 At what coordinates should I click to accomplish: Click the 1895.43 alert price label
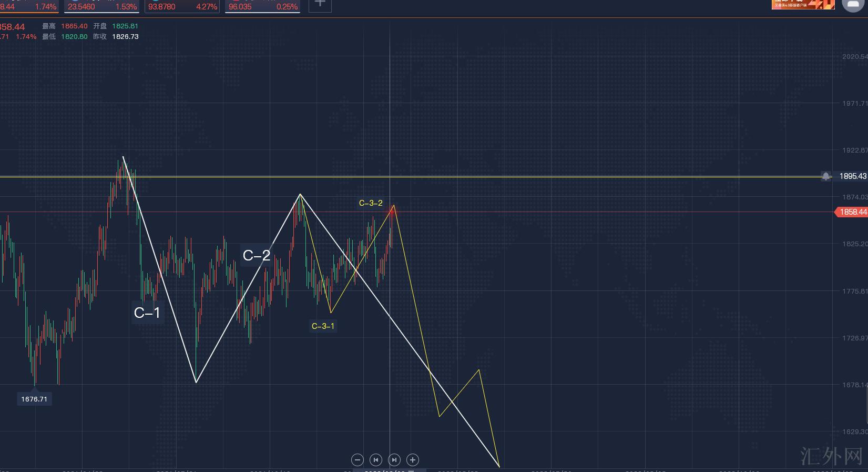coord(853,176)
